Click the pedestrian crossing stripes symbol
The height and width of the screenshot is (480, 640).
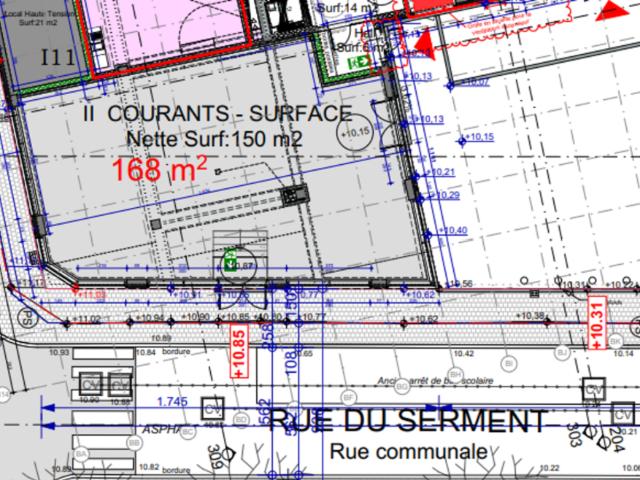(103, 410)
